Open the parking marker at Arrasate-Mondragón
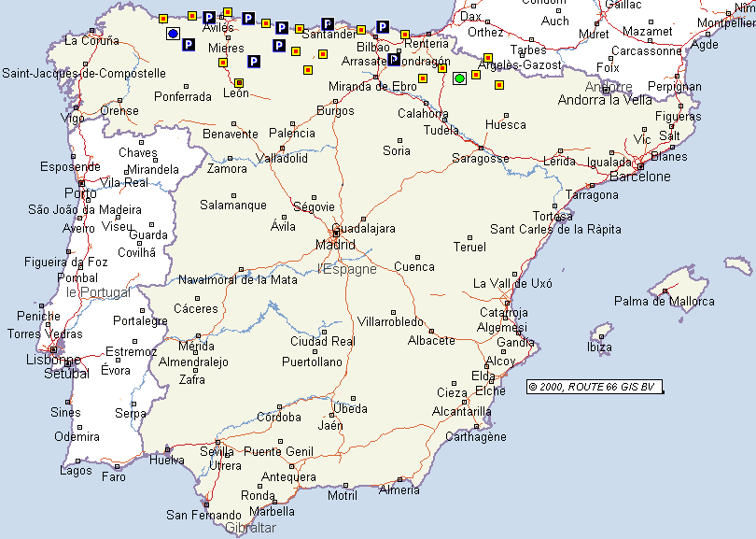 (394, 60)
